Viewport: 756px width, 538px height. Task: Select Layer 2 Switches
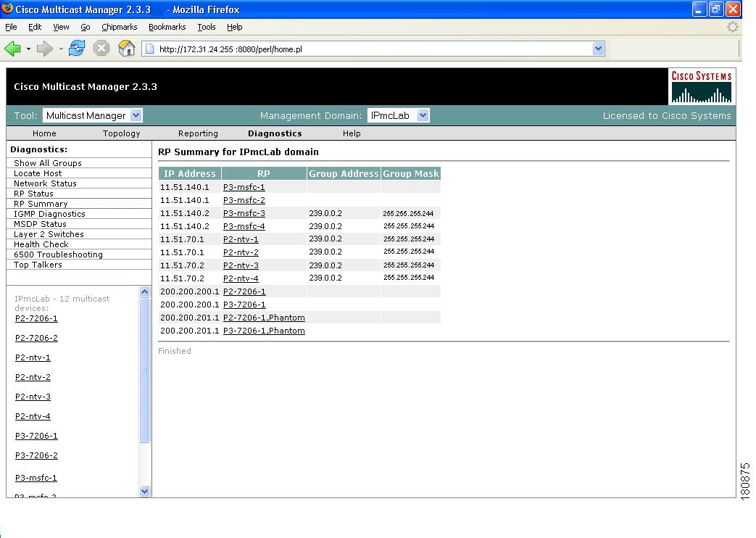49,234
